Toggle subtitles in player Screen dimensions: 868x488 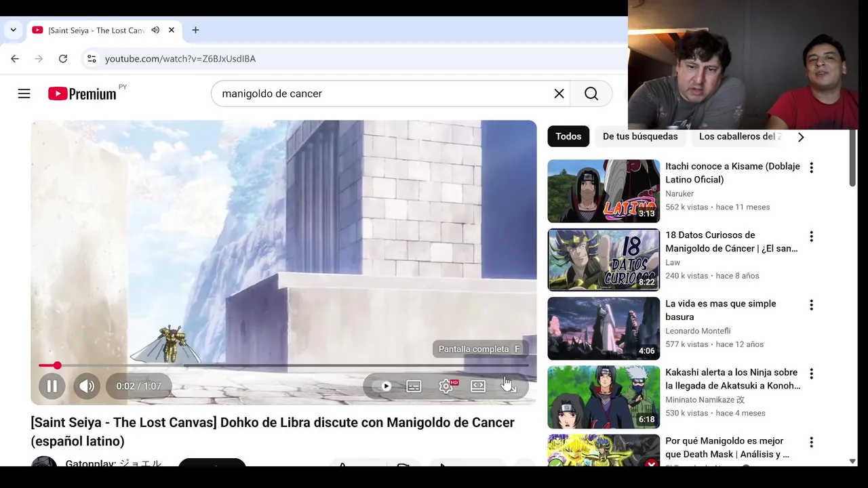tap(414, 386)
